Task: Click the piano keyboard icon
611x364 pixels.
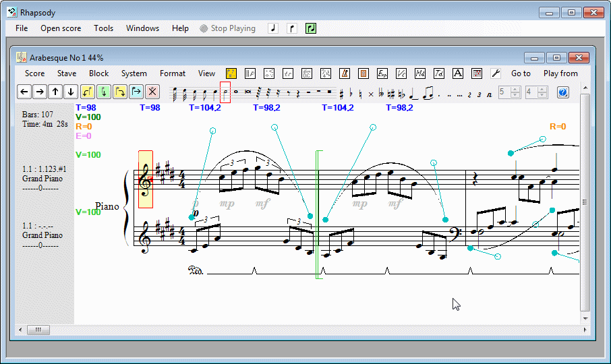Action: tap(476, 73)
